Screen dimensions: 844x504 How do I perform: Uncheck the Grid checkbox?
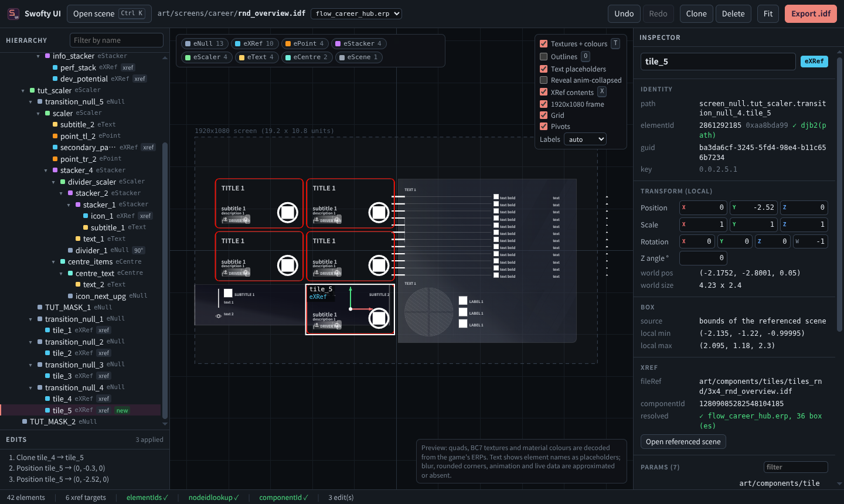[543, 115]
